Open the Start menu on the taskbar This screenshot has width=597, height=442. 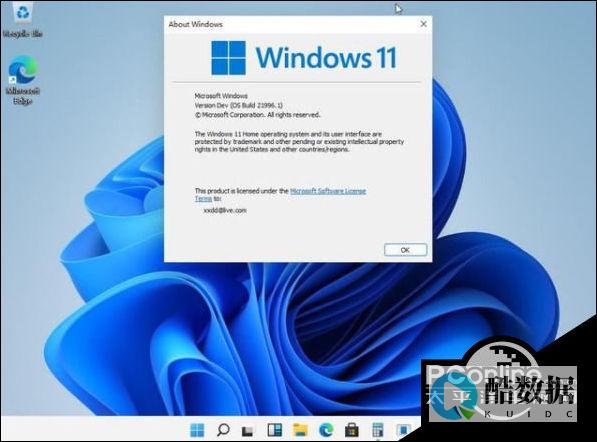click(x=197, y=430)
